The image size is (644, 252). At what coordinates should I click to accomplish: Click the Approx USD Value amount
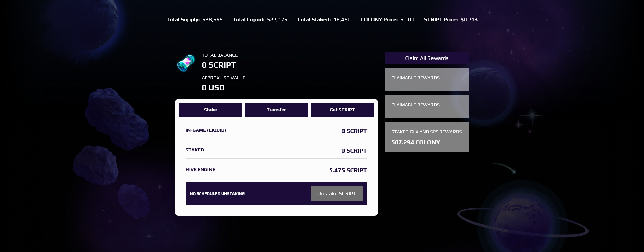(213, 88)
